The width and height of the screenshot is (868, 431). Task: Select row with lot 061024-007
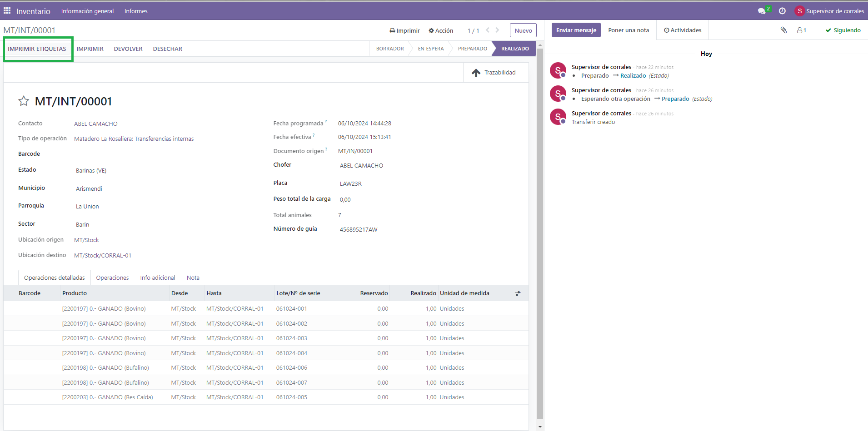click(266, 382)
